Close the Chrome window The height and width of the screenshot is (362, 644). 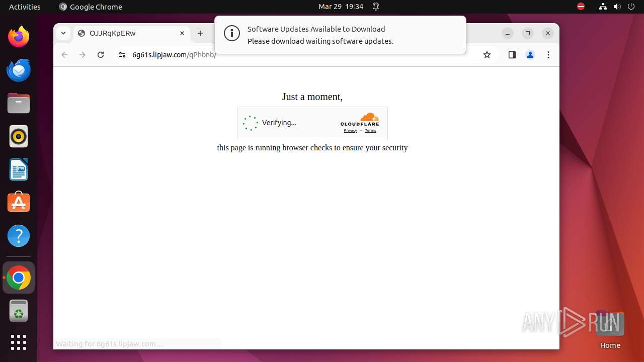click(x=548, y=33)
